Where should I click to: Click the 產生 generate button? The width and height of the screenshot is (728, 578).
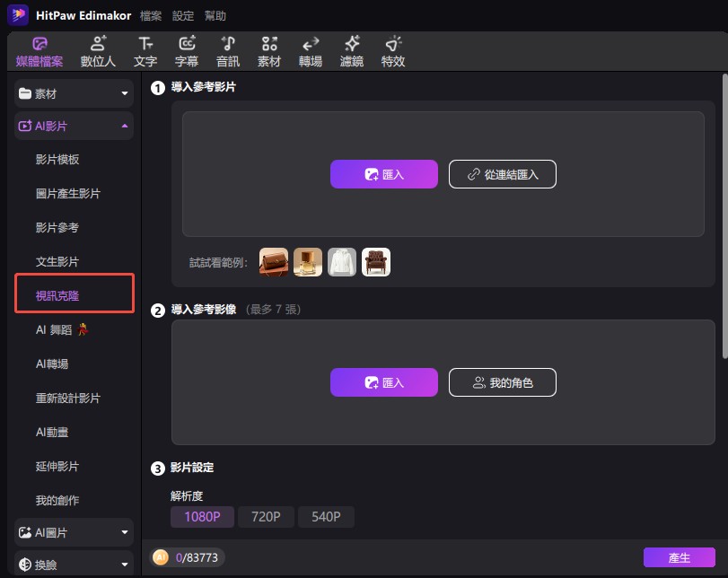[x=680, y=557]
